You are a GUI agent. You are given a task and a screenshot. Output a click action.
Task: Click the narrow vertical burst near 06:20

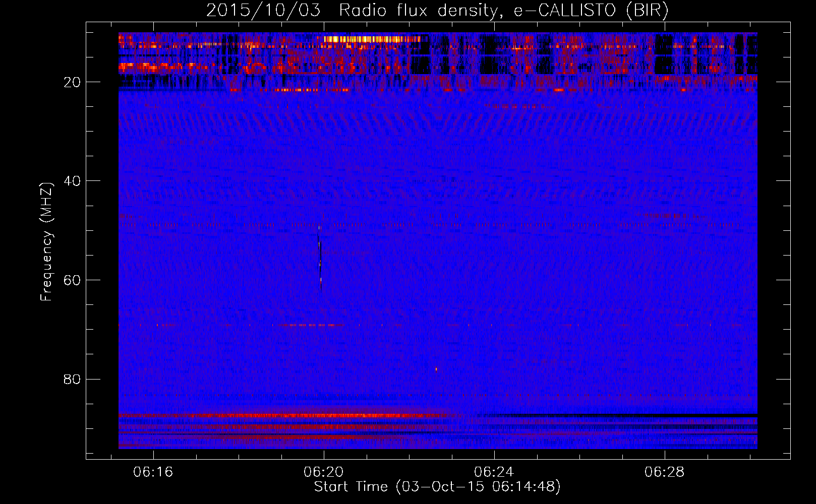320,258
